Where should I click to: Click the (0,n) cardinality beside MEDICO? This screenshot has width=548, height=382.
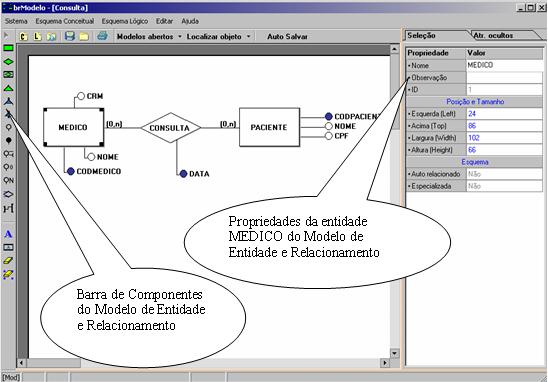(x=114, y=124)
